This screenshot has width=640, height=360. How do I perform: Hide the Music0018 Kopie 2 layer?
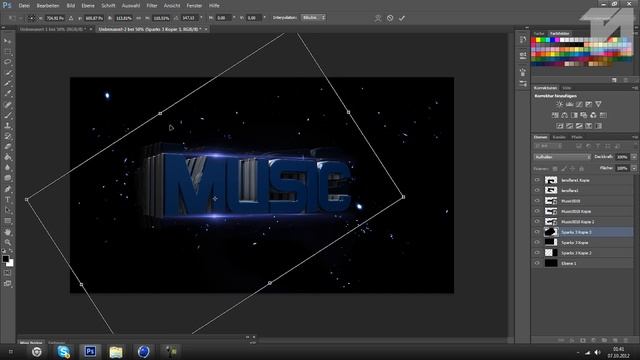tap(537, 222)
